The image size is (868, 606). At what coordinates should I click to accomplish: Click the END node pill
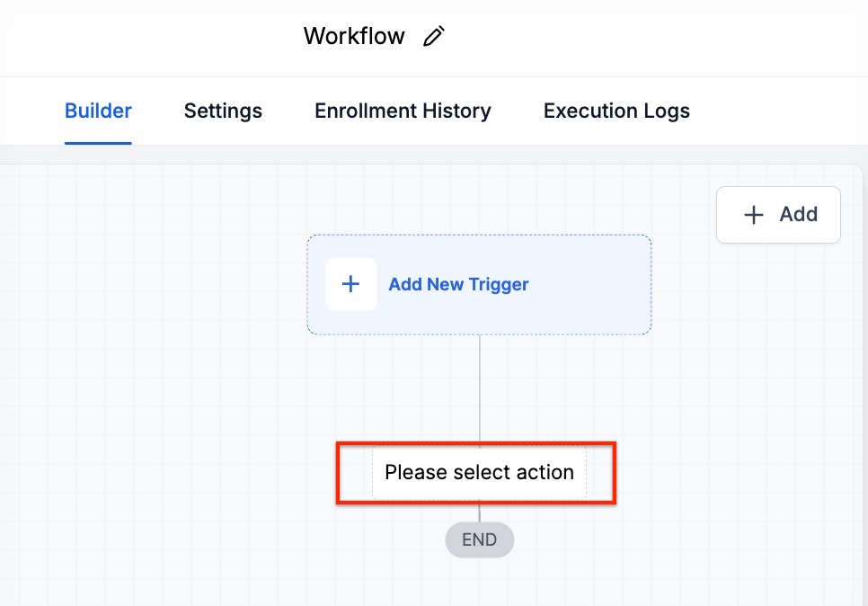[x=479, y=540]
